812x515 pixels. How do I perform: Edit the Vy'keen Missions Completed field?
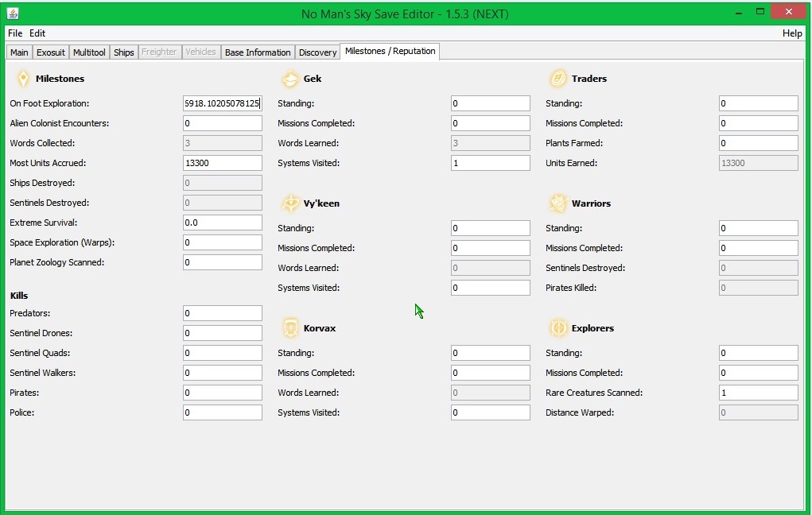coord(491,248)
